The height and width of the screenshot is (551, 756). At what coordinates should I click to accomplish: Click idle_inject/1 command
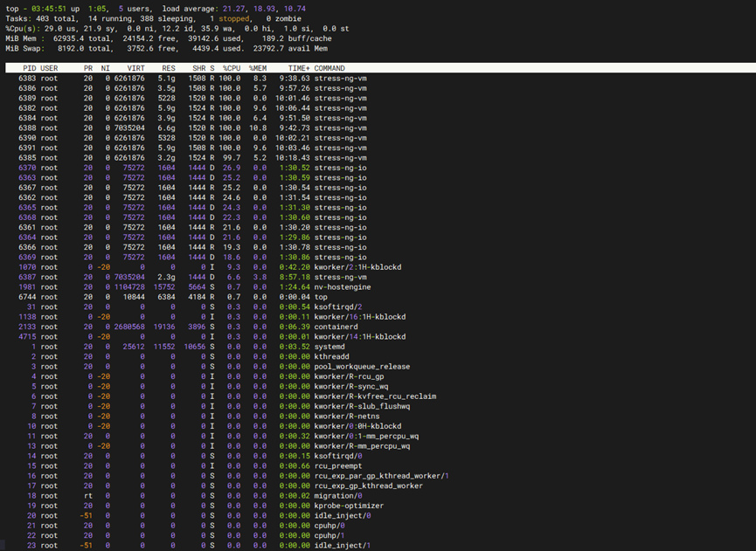coord(343,545)
